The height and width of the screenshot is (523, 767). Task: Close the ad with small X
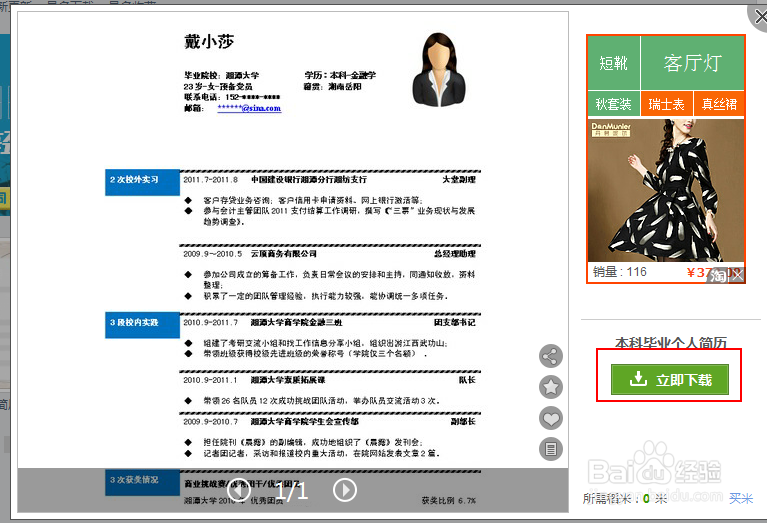click(x=737, y=275)
